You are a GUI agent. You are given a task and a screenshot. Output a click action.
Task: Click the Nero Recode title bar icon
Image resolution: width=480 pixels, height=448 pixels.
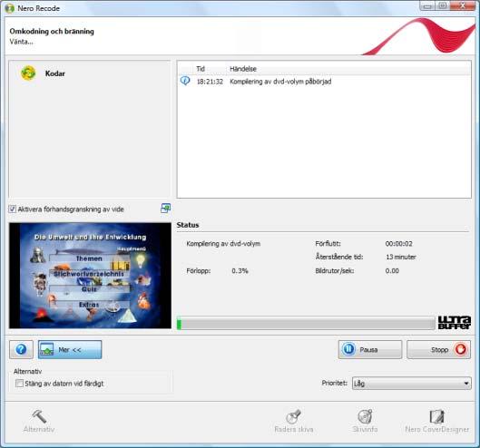[x=9, y=8]
